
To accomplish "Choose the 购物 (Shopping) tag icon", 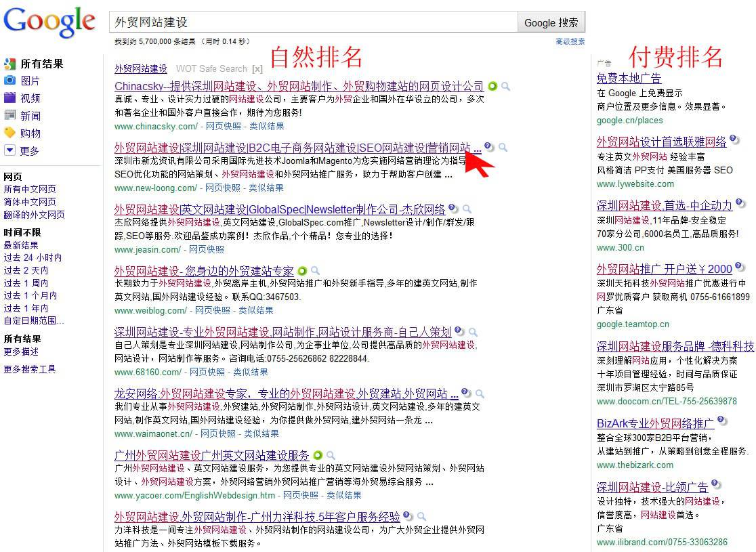I will click(9, 133).
